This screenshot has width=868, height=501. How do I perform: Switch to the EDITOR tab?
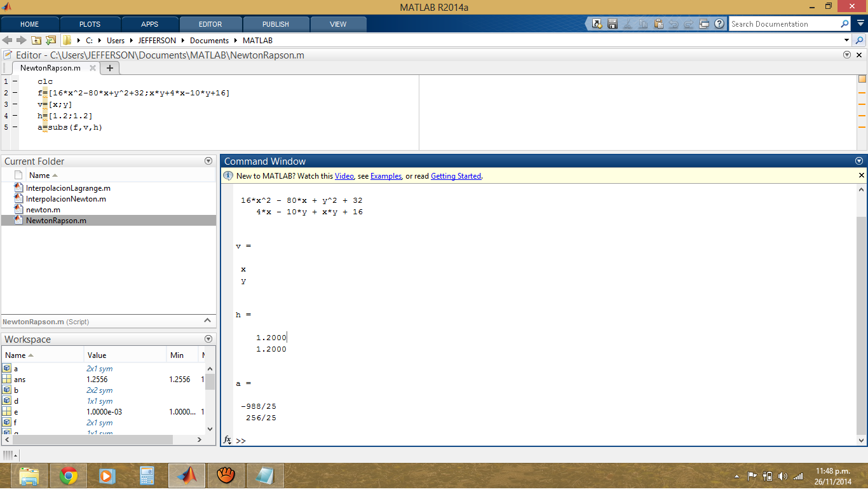click(x=210, y=24)
